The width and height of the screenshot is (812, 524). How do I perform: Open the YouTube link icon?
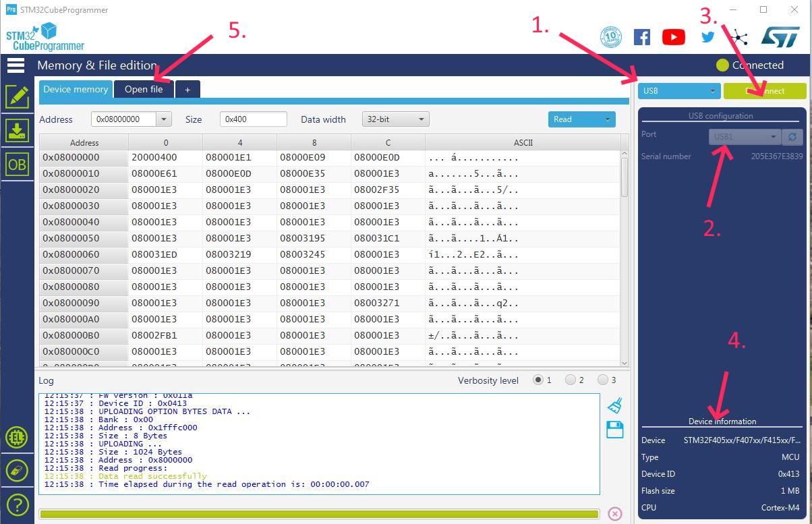coord(673,37)
